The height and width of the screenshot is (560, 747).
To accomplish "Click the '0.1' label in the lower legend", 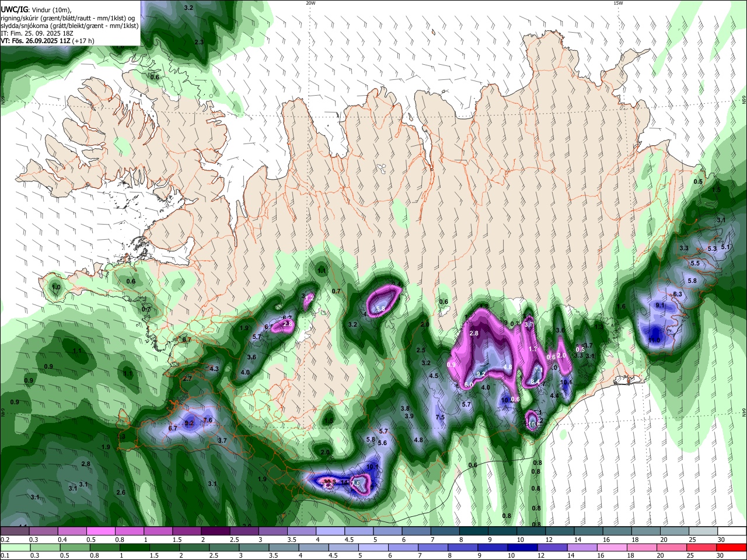I will (5, 555).
